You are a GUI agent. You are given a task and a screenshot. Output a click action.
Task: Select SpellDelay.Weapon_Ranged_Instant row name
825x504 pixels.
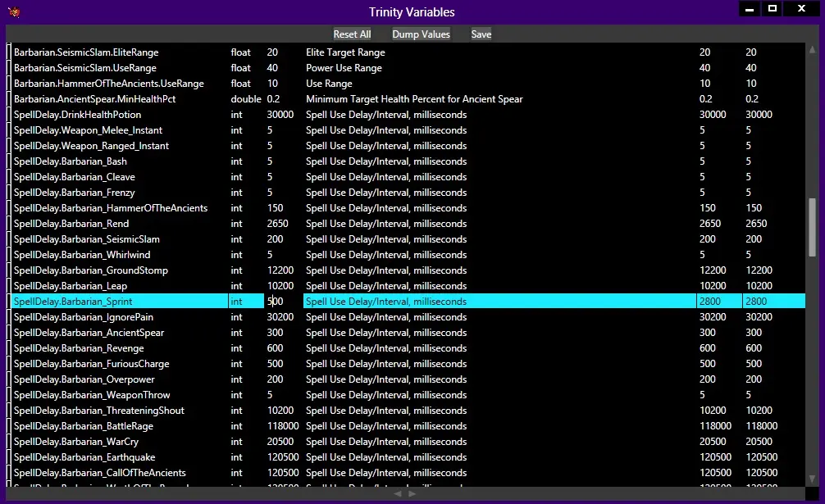(91, 146)
